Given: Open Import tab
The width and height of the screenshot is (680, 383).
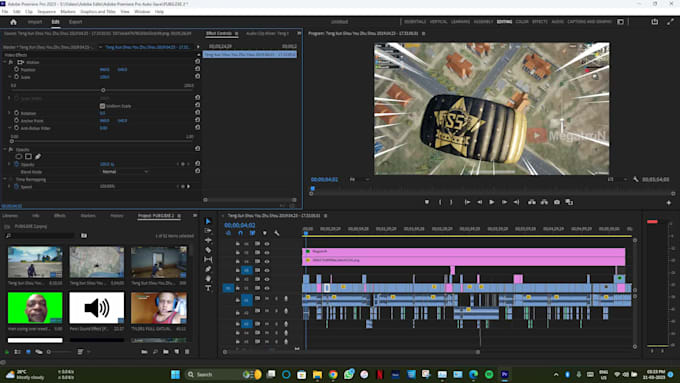Looking at the screenshot, I should tap(35, 22).
